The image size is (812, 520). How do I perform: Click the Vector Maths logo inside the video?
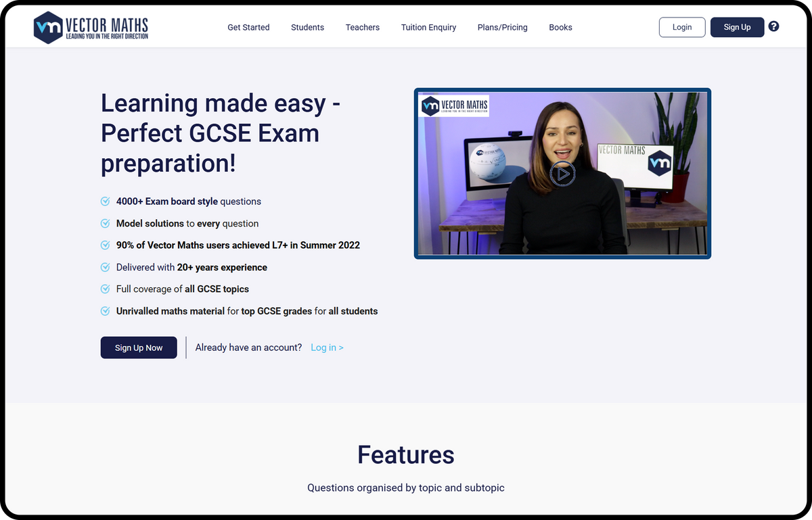(x=453, y=105)
